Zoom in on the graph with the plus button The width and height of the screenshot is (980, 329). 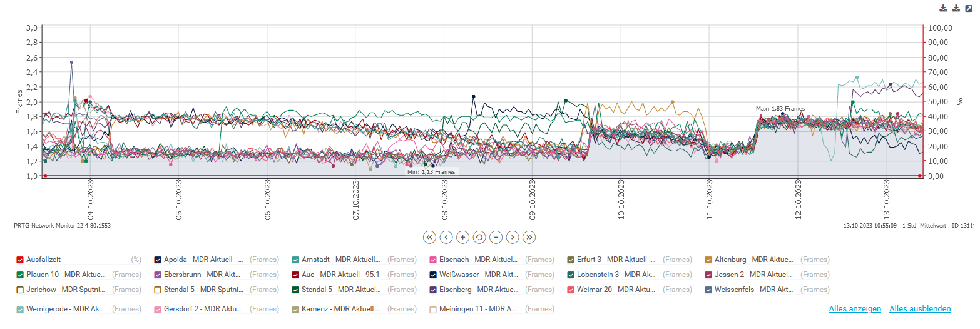pos(462,237)
